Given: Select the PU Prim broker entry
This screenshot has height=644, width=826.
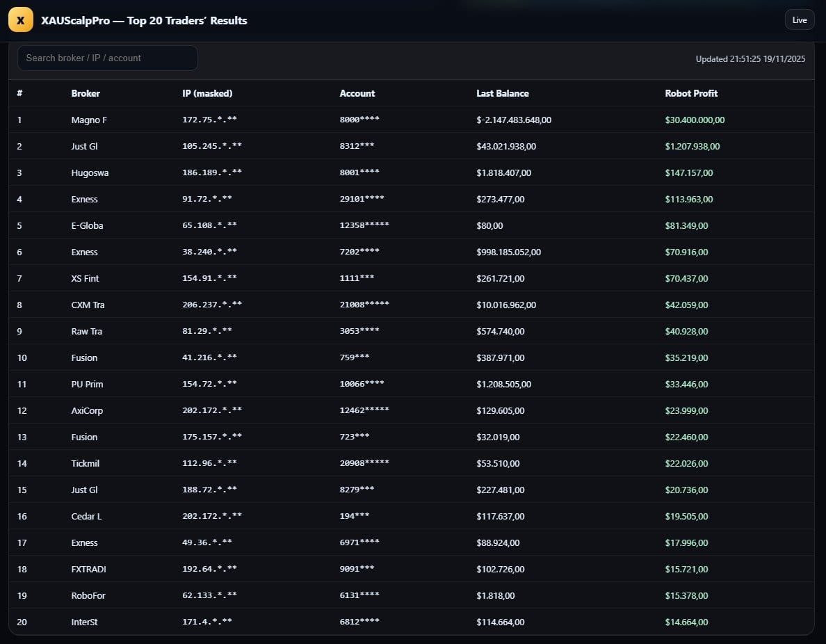Looking at the screenshot, I should tap(87, 385).
